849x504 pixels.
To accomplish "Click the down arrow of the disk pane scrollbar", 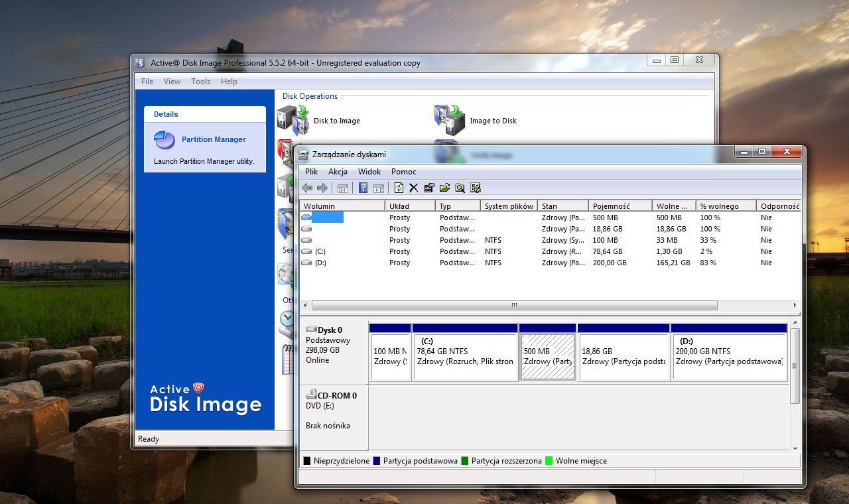I will tap(796, 448).
